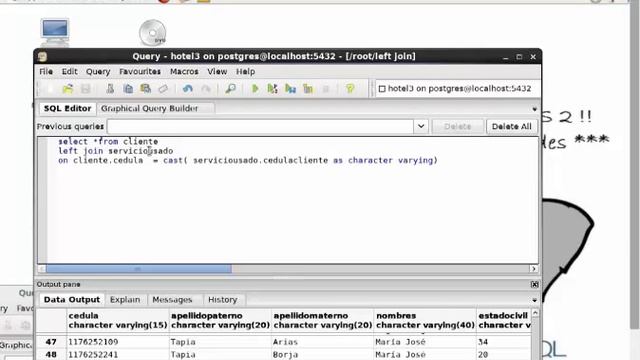Click the results grid scroll up arrow

(535, 313)
